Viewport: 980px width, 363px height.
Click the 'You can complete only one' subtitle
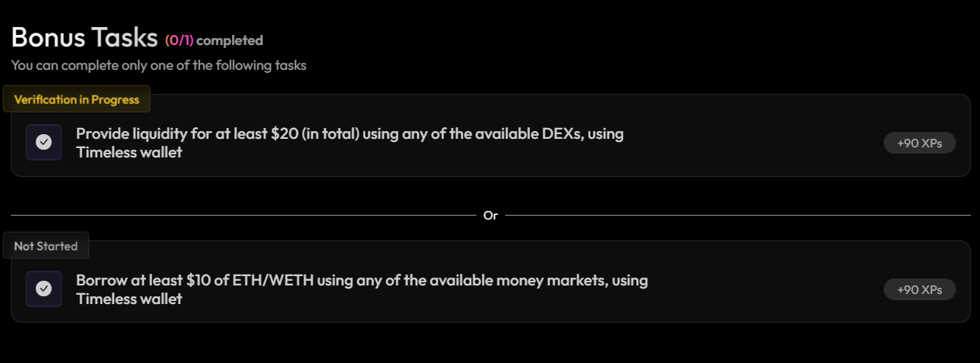pos(158,65)
